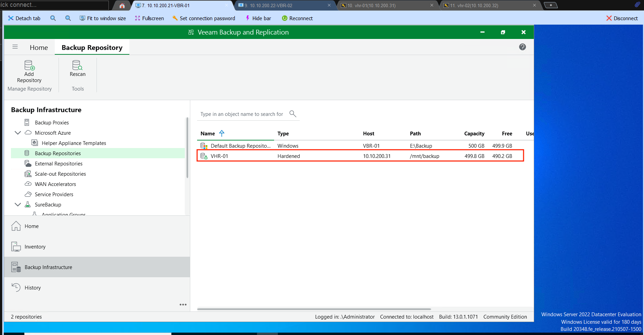Click the Default Backup Repository icon
The height and width of the screenshot is (335, 644).
click(204, 146)
